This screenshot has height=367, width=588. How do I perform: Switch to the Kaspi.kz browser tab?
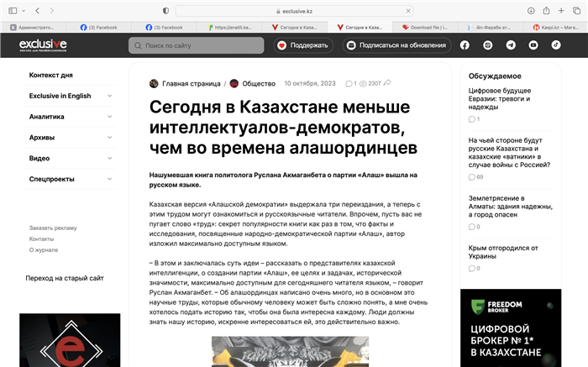(x=553, y=27)
